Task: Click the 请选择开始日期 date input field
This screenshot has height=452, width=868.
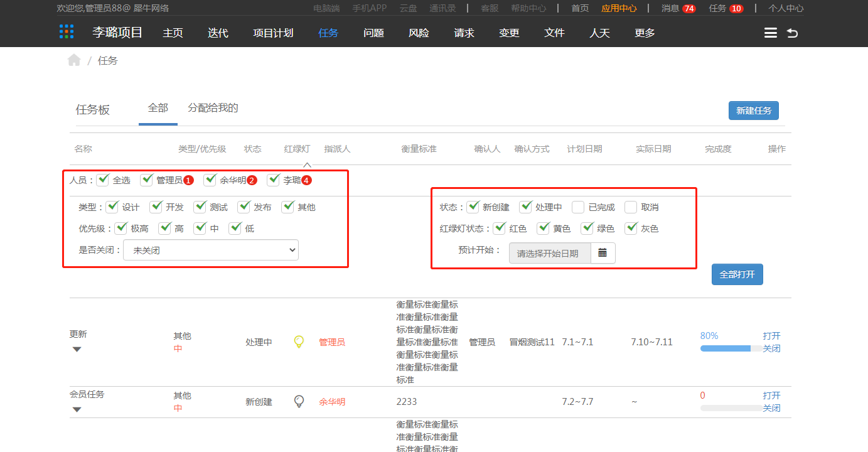Action: pyautogui.click(x=550, y=253)
